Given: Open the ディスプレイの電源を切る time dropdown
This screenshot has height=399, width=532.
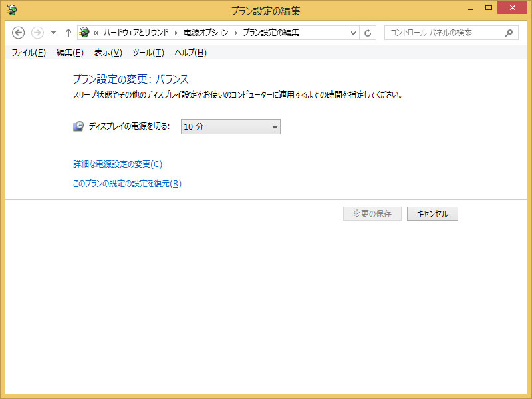Looking at the screenshot, I should 230,126.
